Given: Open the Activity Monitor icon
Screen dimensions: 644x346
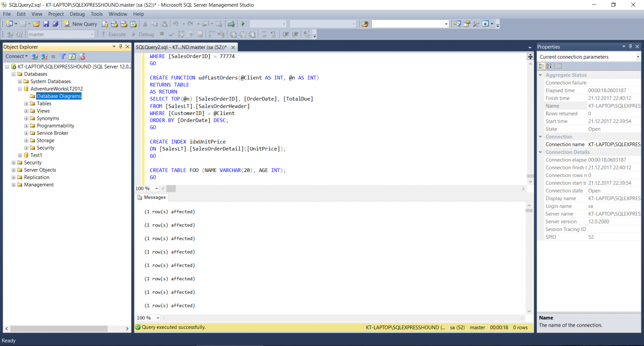Looking at the screenshot, I should (x=231, y=24).
